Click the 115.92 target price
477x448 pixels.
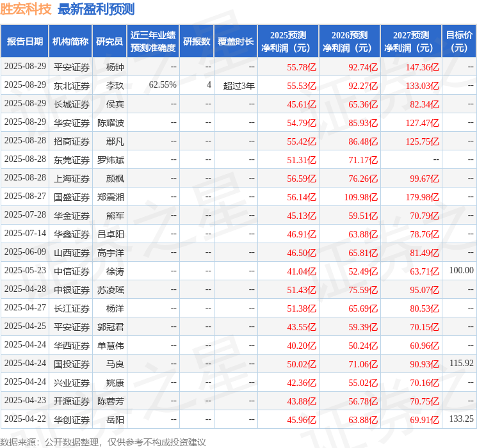tap(462, 363)
